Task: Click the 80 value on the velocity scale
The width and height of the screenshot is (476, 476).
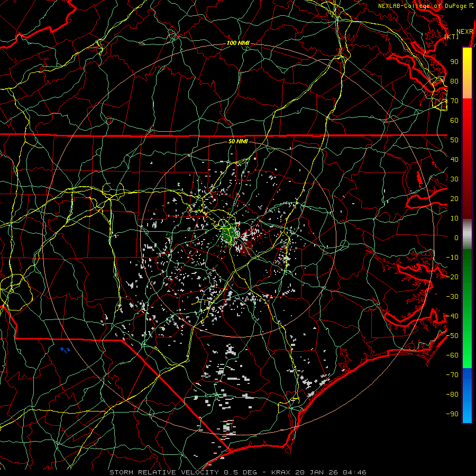Action: pyautogui.click(x=454, y=81)
